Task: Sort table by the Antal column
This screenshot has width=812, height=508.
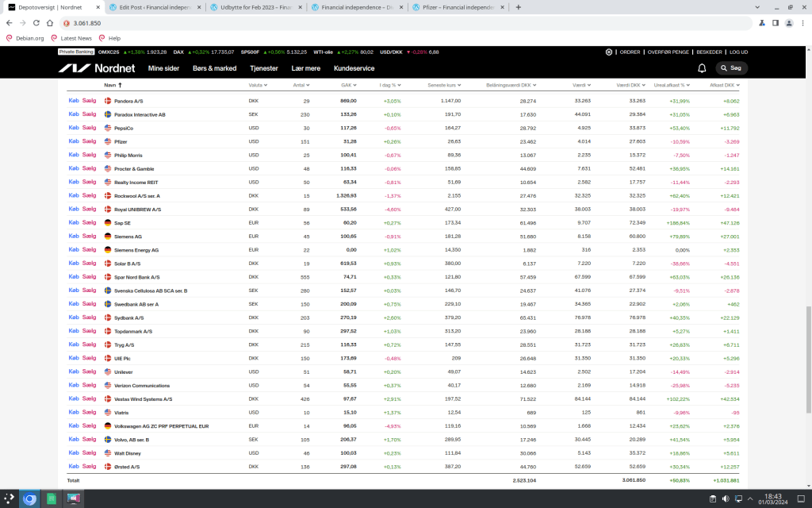Action: (300, 85)
